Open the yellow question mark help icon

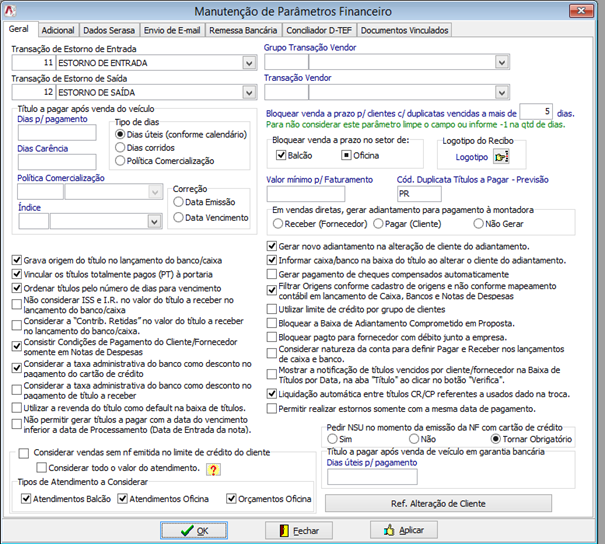pyautogui.click(x=213, y=469)
